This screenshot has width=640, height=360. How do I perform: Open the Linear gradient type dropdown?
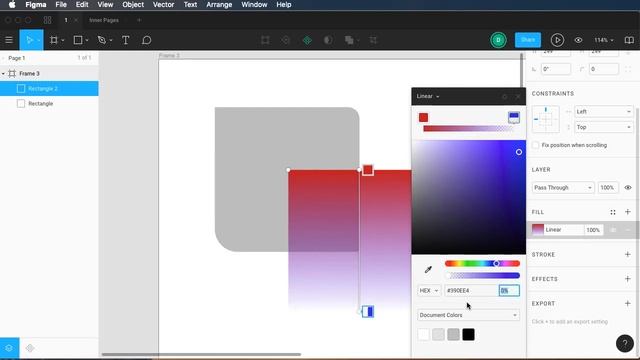point(428,97)
